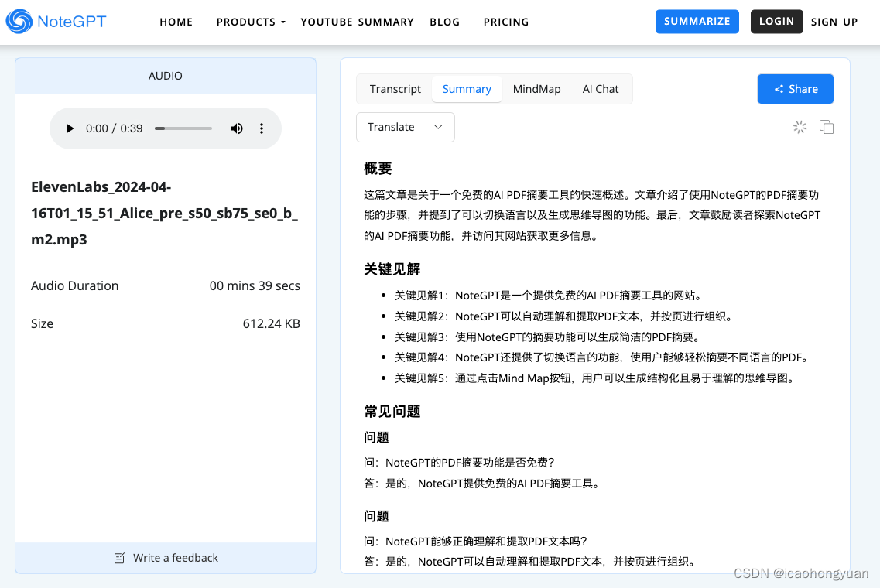Click question about PDF摘要功能是否免费
This screenshot has width=880, height=588.
tap(459, 463)
